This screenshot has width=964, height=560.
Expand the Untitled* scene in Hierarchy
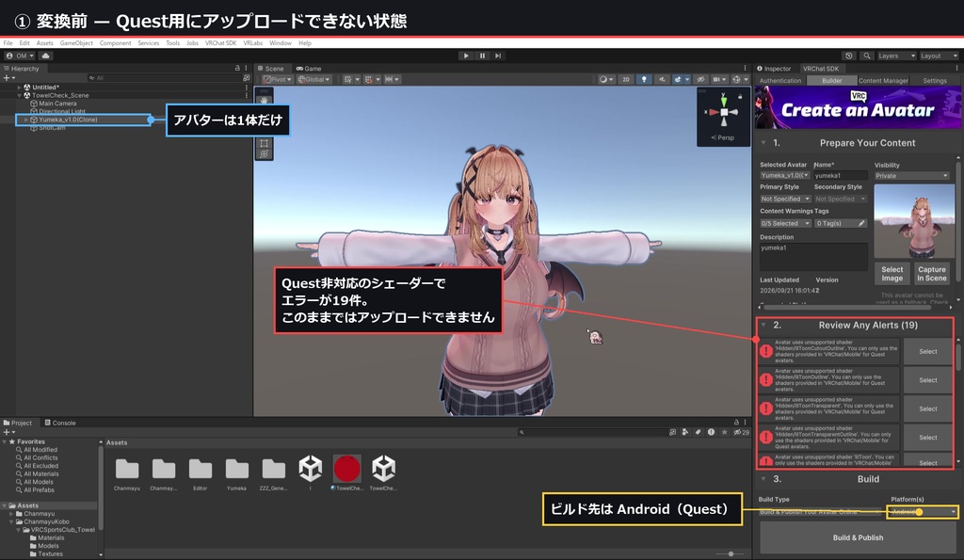[x=19, y=88]
